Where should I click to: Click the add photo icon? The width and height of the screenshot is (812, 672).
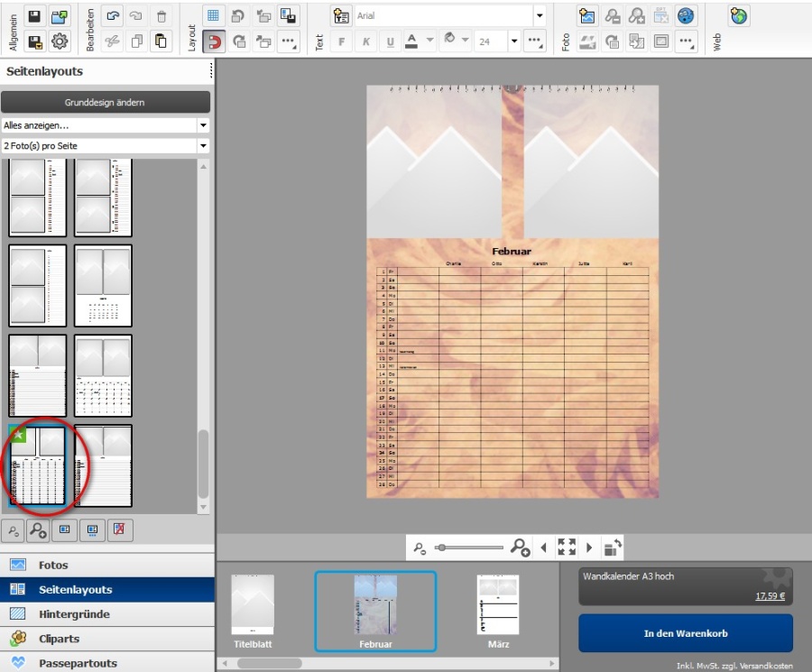pyautogui.click(x=587, y=16)
